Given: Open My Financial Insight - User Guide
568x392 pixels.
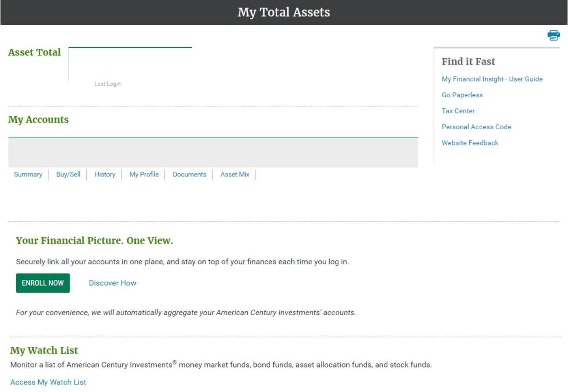Looking at the screenshot, I should (492, 79).
